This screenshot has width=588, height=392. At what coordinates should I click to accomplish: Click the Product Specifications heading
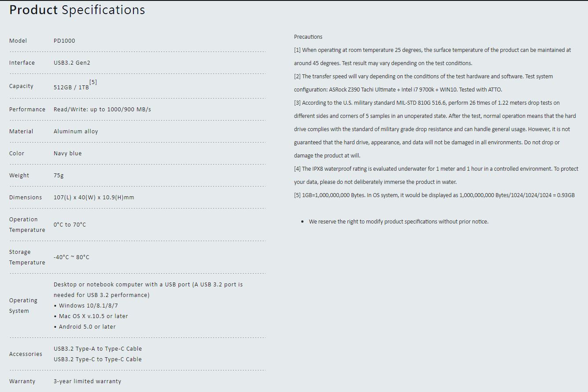(x=77, y=10)
